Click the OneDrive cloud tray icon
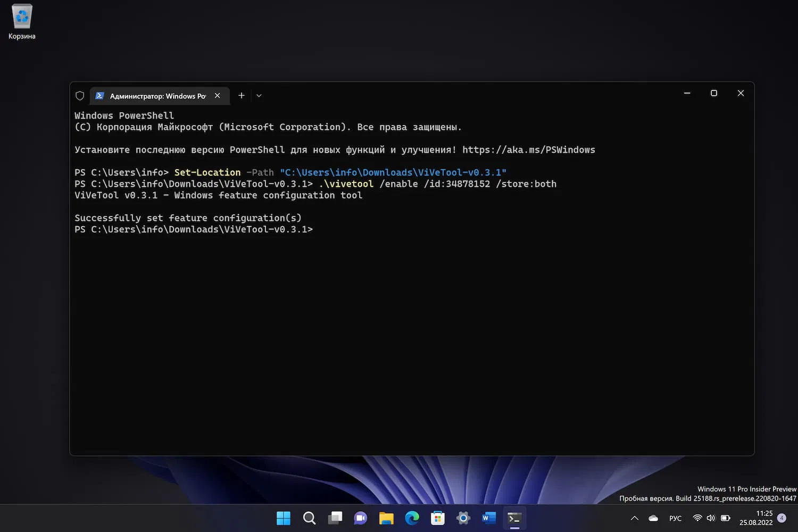798x532 pixels. point(653,518)
